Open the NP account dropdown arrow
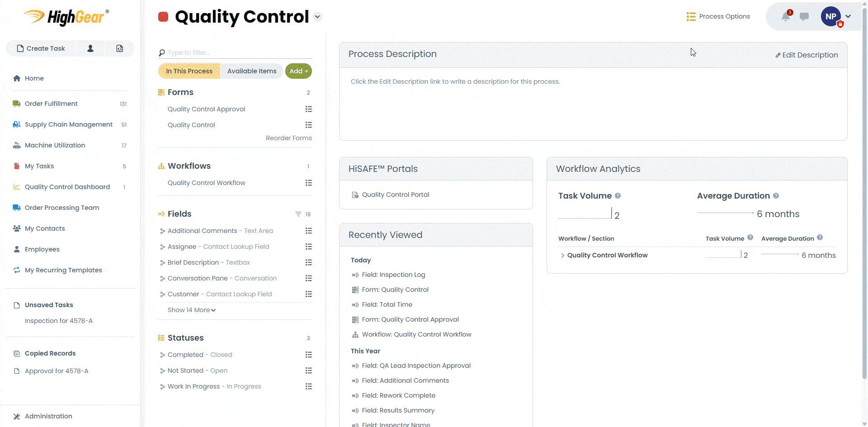868x427 pixels. (x=849, y=16)
